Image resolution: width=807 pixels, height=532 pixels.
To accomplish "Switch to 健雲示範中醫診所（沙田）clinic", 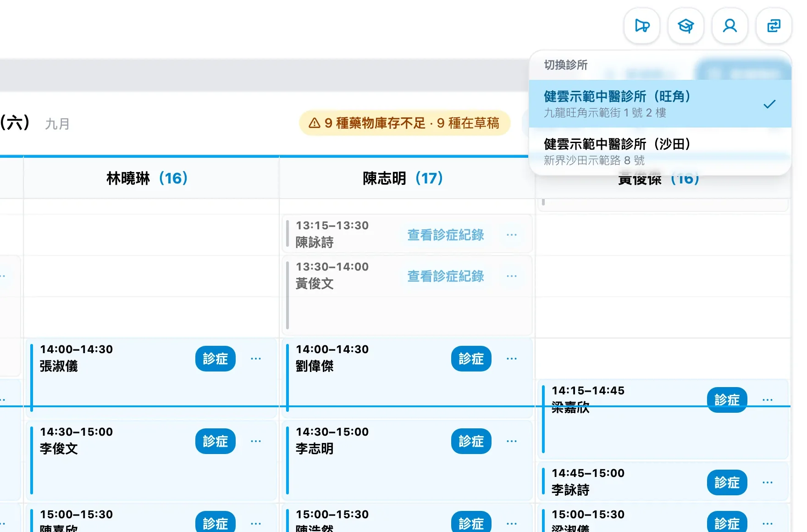I will pos(660,151).
